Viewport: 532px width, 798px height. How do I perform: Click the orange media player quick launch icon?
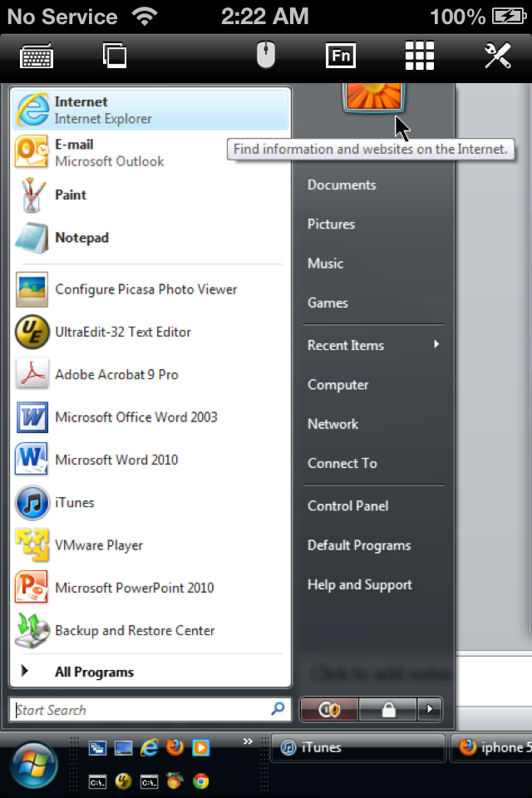click(200, 747)
